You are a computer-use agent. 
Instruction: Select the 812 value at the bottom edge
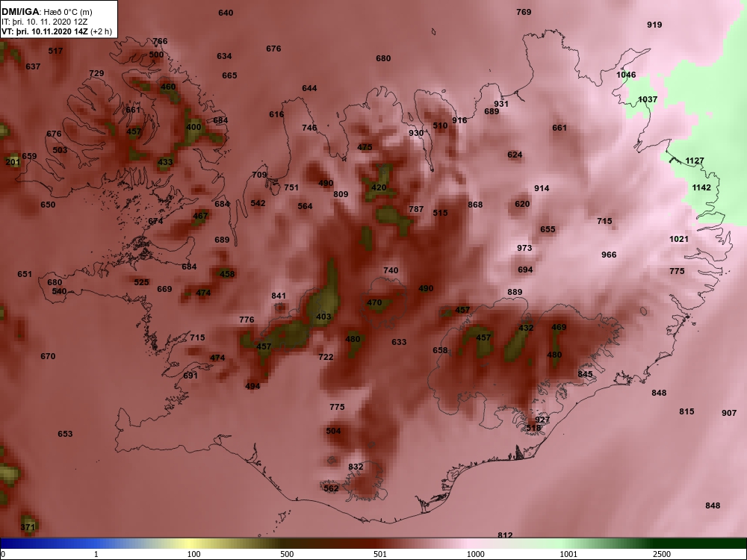pos(505,535)
